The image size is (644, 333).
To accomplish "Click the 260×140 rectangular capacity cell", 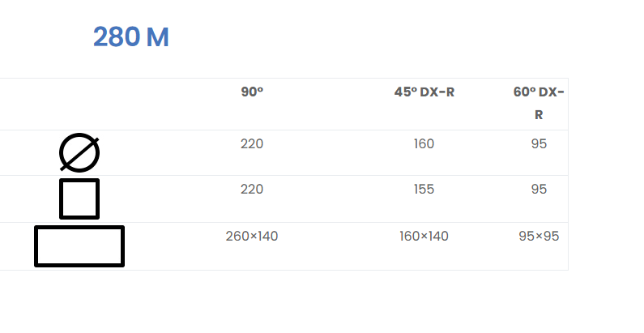I will [x=252, y=236].
